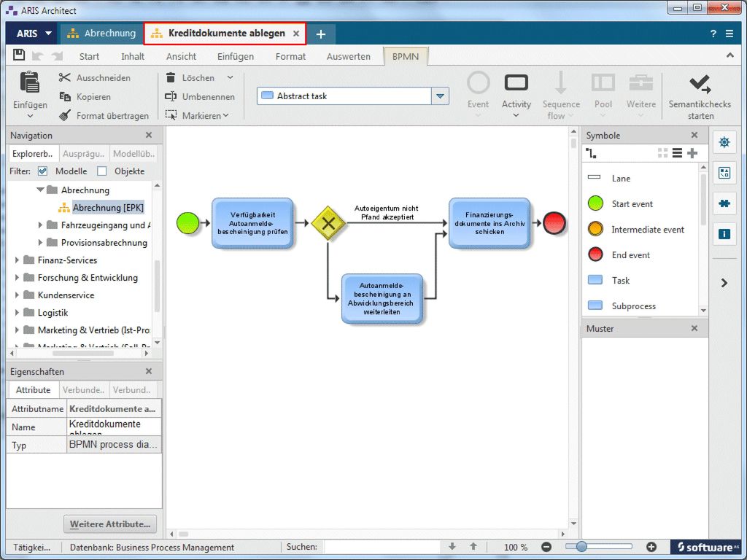Image resolution: width=747 pixels, height=560 pixels.
Task: Expand the Fahrzeugeingang folder
Action: click(x=40, y=225)
